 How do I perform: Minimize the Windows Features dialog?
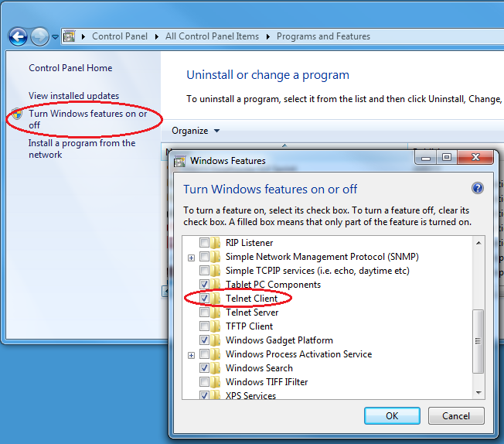(x=426, y=158)
